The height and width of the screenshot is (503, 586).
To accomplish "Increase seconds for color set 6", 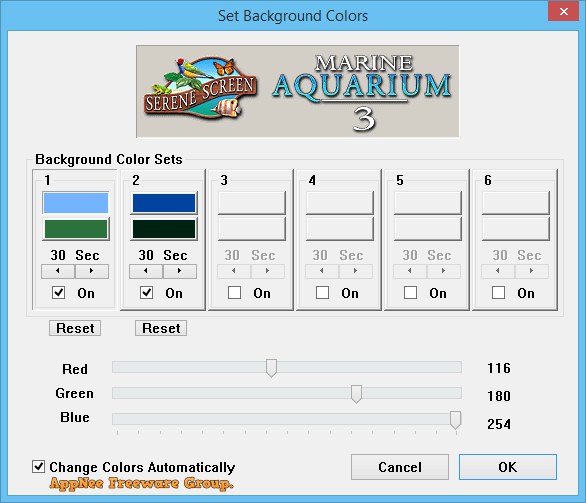I will 532,271.
